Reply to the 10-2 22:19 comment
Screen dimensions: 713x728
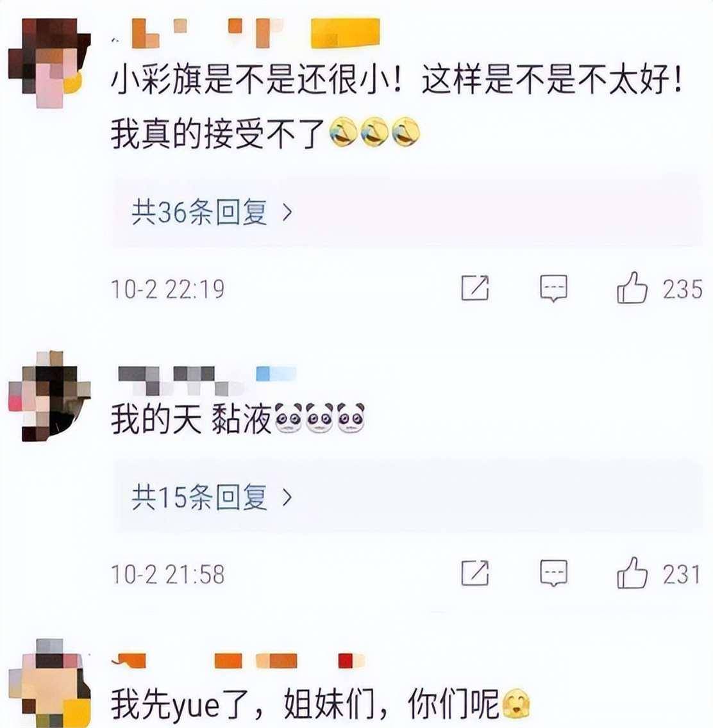tap(554, 288)
